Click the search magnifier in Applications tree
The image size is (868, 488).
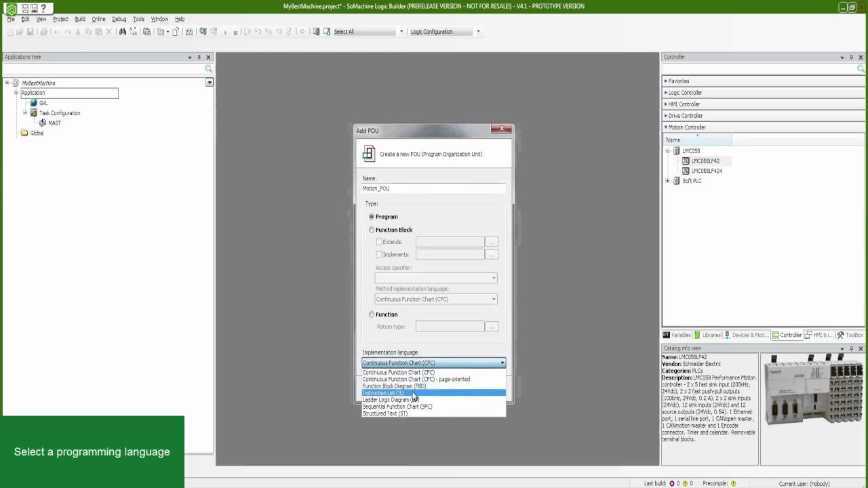pos(208,68)
